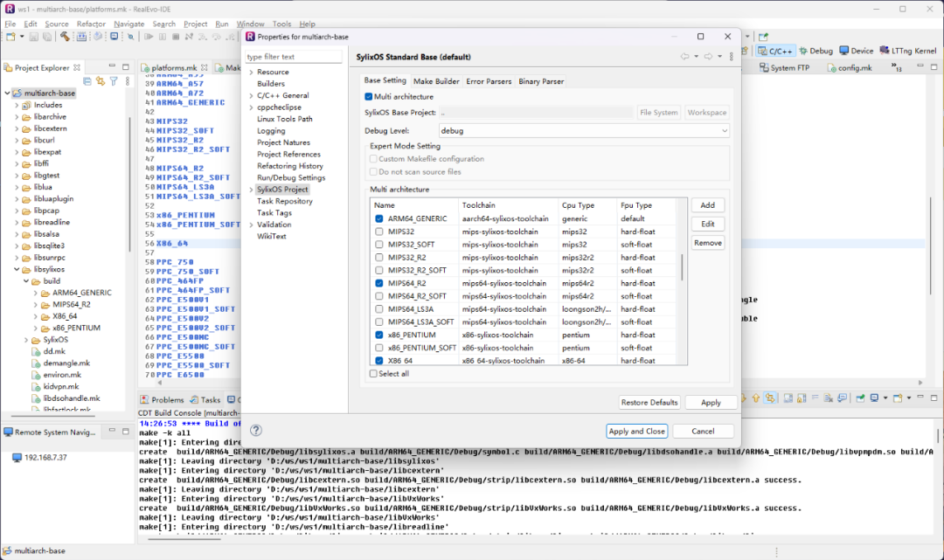
Task: Click the Project Explorer filter icon
Action: coord(114,81)
